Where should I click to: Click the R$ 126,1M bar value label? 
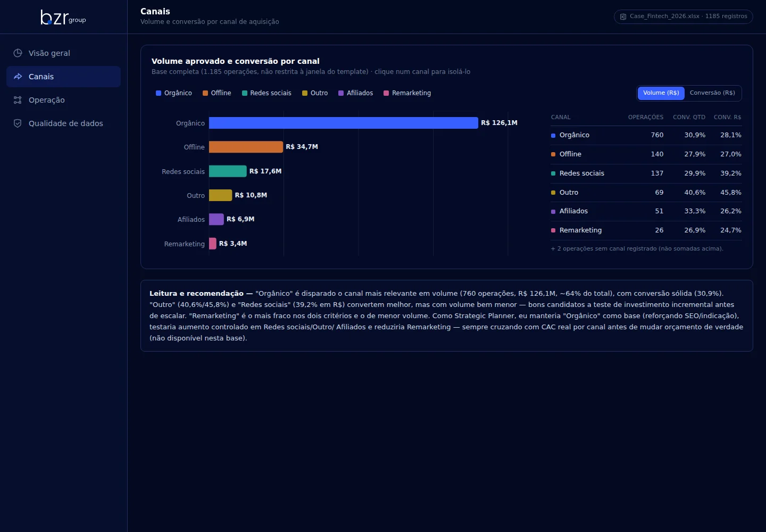tap(499, 123)
